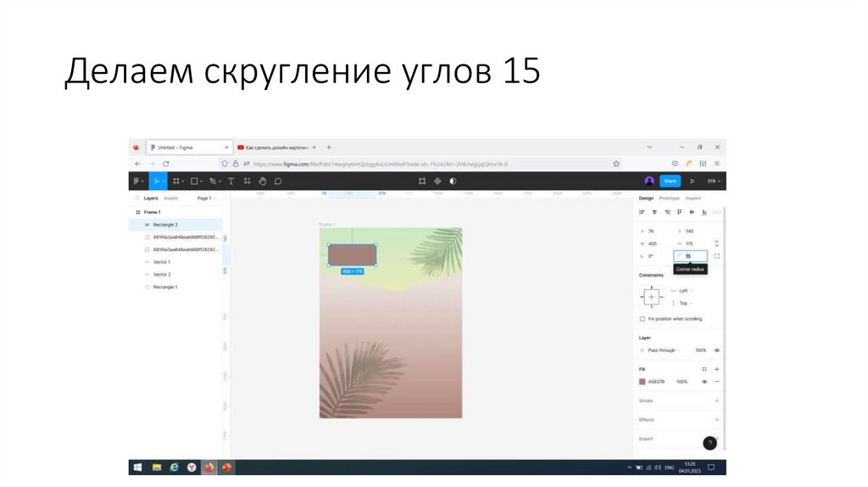Toggle constrain proportions lock

pos(717,243)
